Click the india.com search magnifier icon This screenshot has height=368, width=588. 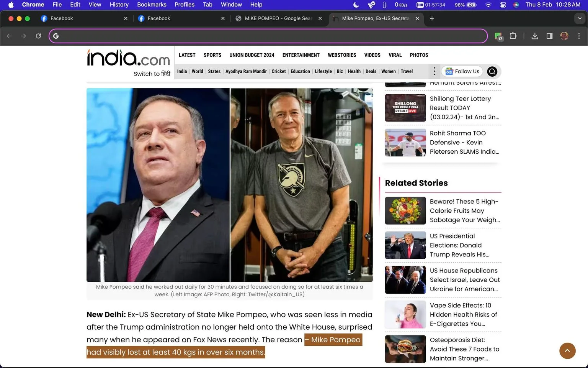pyautogui.click(x=492, y=71)
